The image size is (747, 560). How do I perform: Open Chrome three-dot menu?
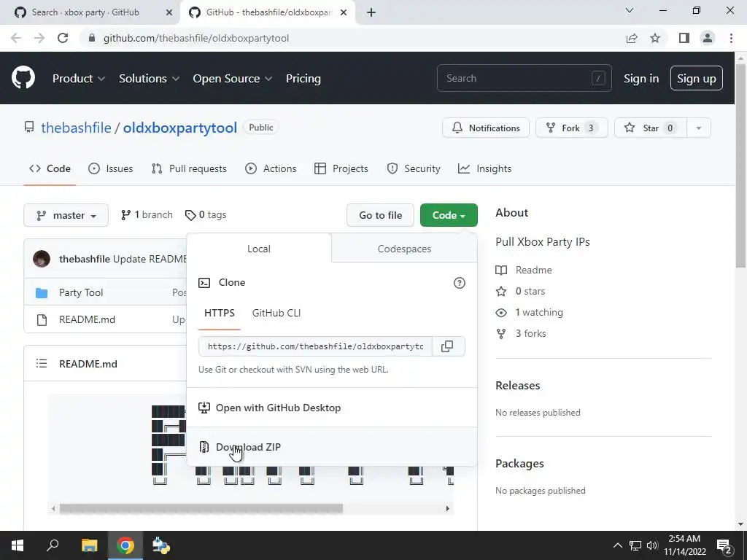tap(731, 38)
